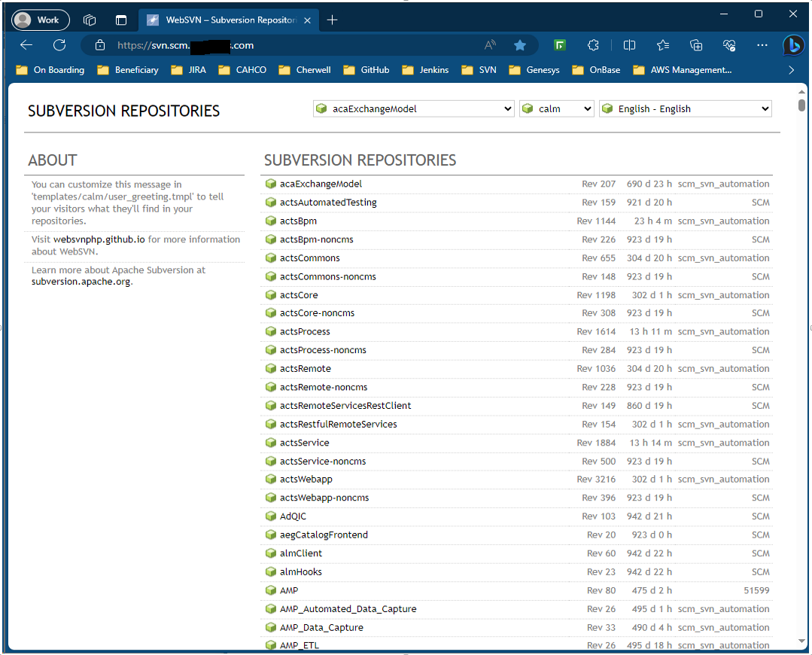812x655 pixels.
Task: Expand the calm template dropdown
Action: pos(556,109)
